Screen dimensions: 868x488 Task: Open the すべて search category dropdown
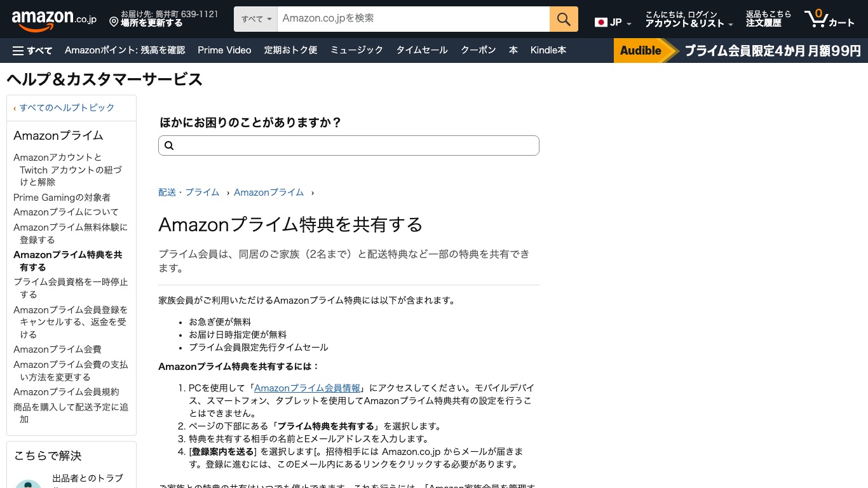pos(256,19)
